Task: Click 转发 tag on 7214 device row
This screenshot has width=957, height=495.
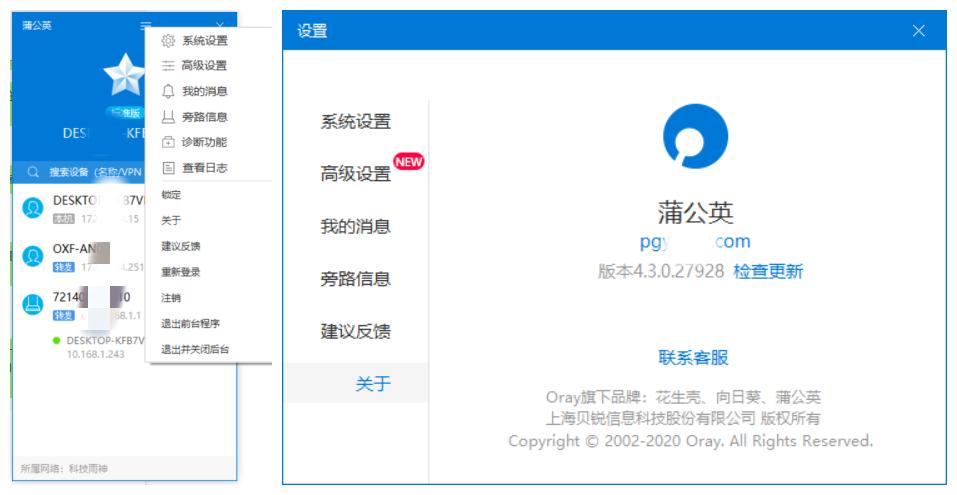Action: click(63, 316)
